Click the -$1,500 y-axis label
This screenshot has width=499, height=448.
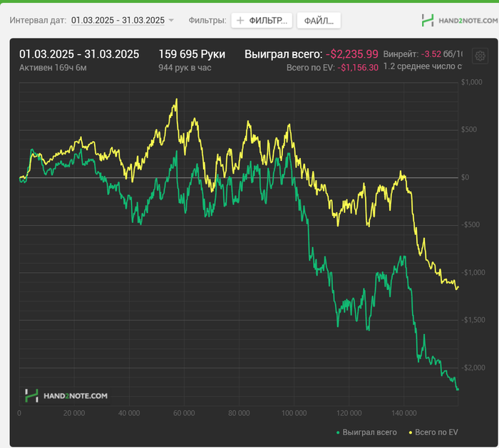473,320
